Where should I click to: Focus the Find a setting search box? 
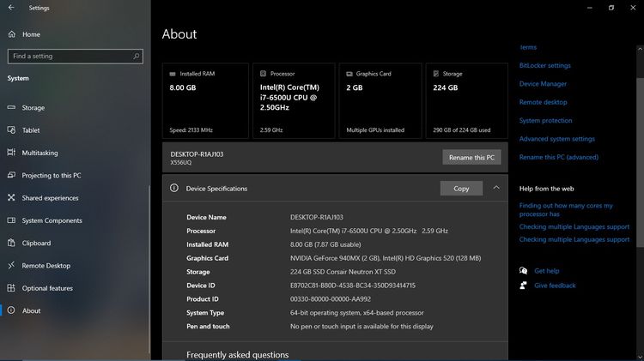[x=76, y=57]
